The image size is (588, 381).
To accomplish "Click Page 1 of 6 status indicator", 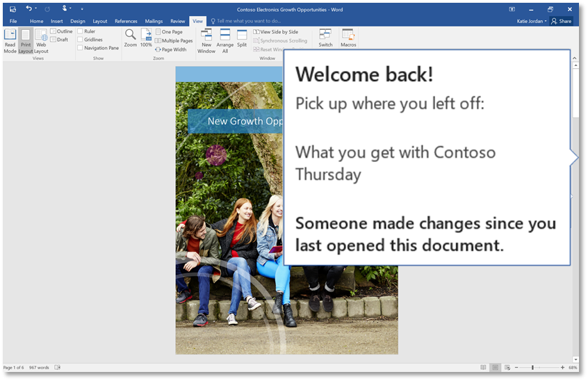I will point(13,368).
